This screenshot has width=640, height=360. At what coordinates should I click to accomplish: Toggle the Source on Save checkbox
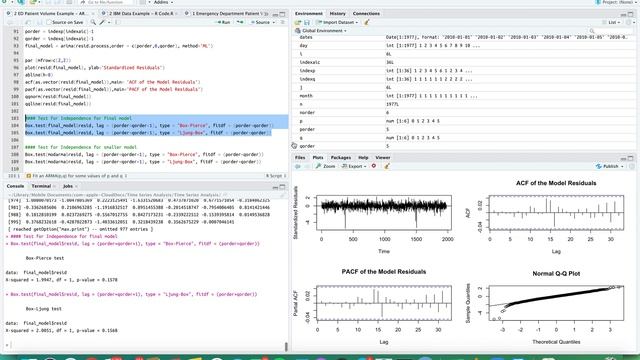tap(49, 22)
